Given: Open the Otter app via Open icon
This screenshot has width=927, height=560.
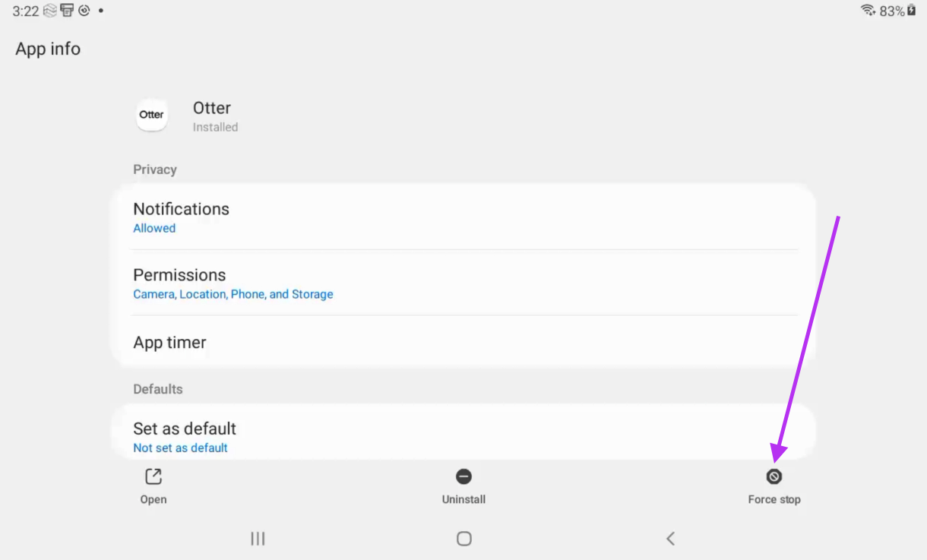Looking at the screenshot, I should tap(153, 477).
